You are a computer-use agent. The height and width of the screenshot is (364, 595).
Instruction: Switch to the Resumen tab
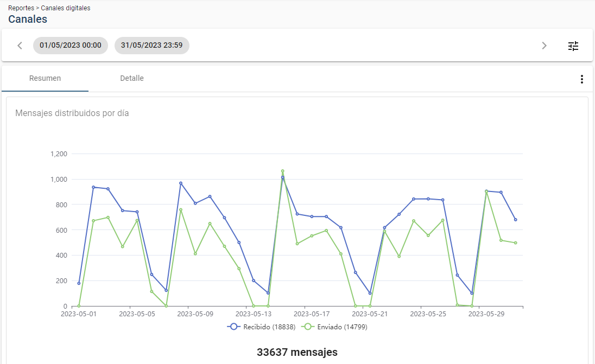tap(45, 79)
